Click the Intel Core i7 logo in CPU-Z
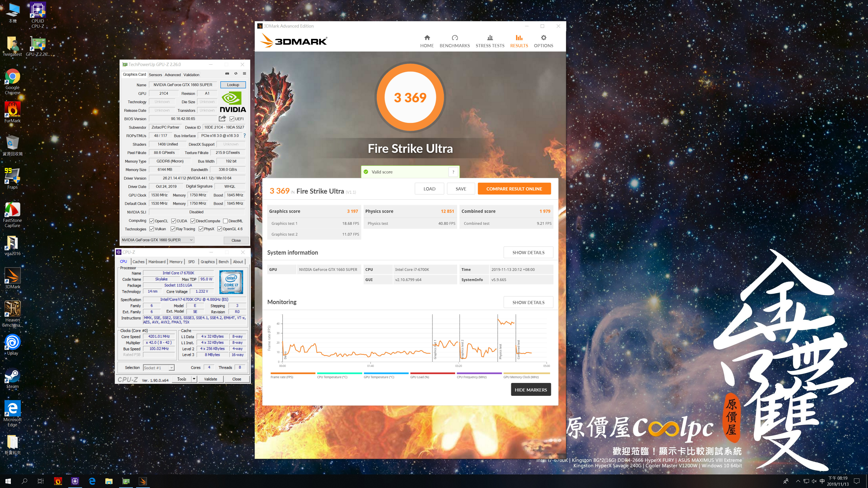 231,282
